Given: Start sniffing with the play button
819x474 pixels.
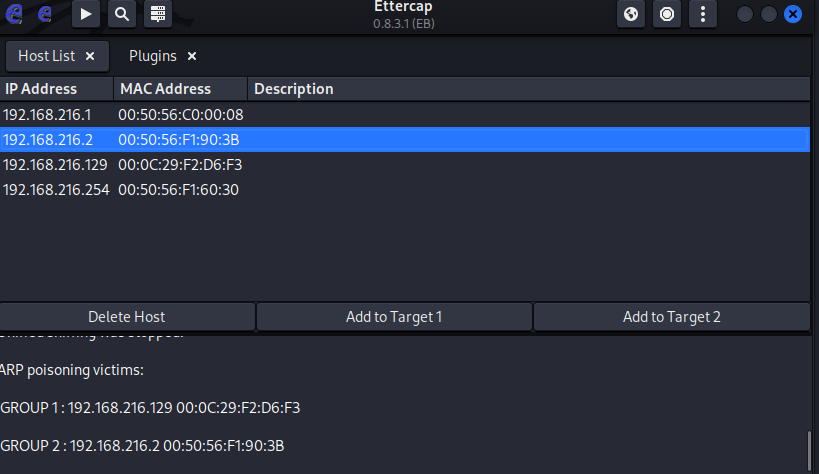Looking at the screenshot, I should (x=86, y=14).
